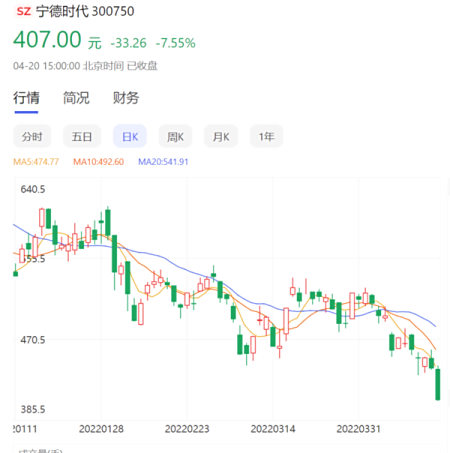
Task: Click the MA10:492.60 indicator label
Action: click(x=99, y=162)
